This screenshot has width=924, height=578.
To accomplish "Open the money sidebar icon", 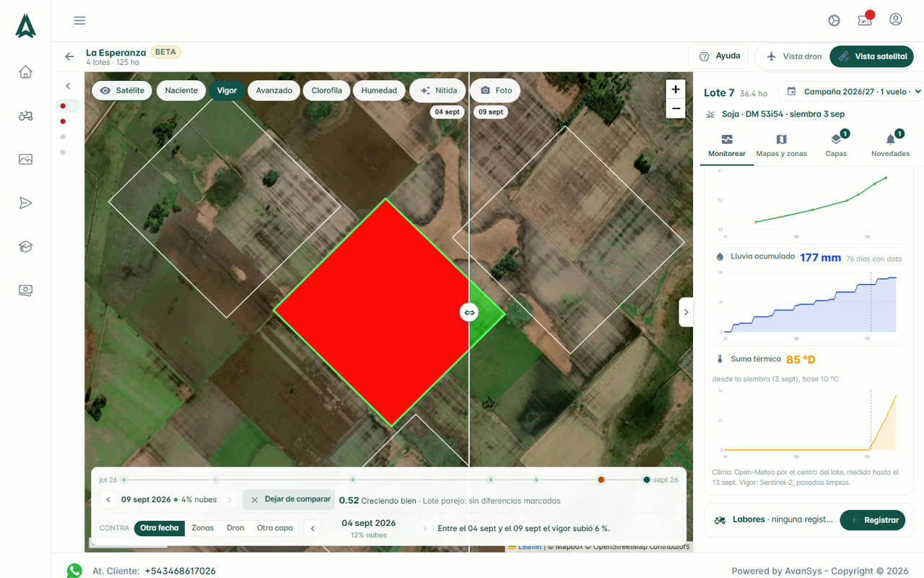I will point(26,290).
